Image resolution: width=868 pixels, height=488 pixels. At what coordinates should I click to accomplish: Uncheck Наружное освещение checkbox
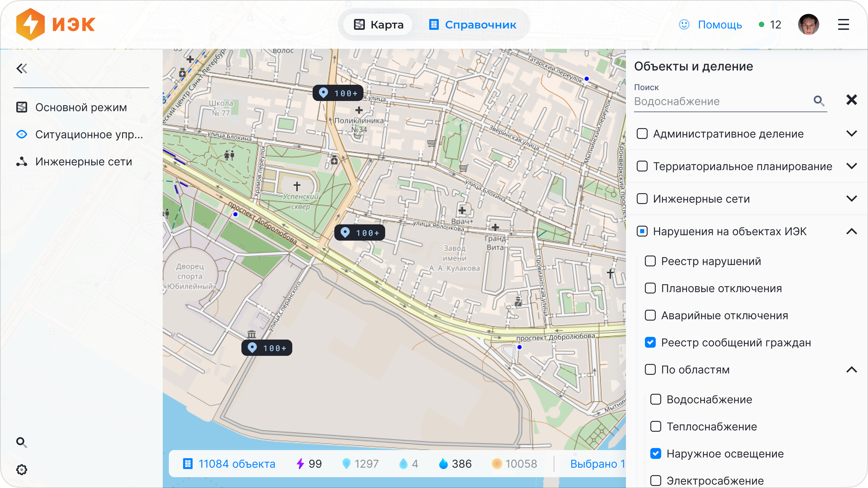coord(655,453)
